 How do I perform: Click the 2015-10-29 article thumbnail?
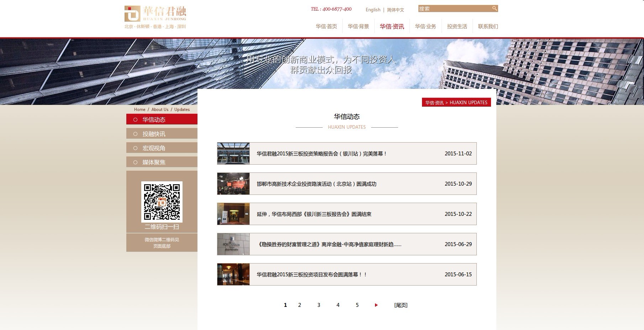point(233,184)
